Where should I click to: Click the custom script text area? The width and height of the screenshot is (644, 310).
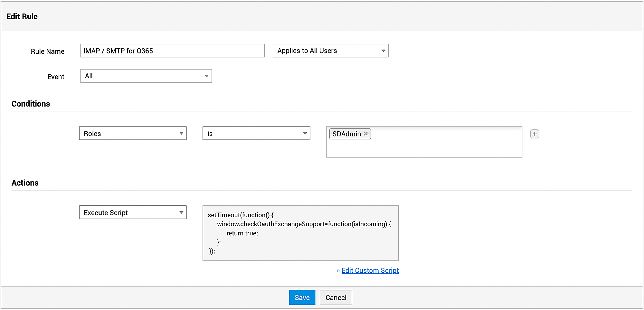(300, 233)
